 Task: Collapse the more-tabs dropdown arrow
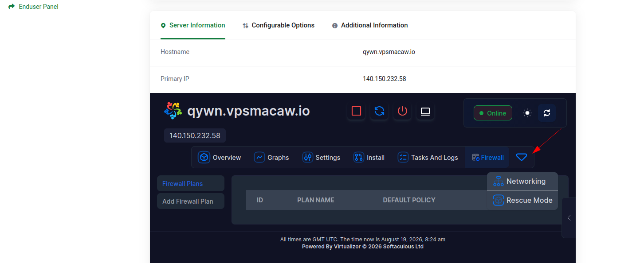coord(522,157)
